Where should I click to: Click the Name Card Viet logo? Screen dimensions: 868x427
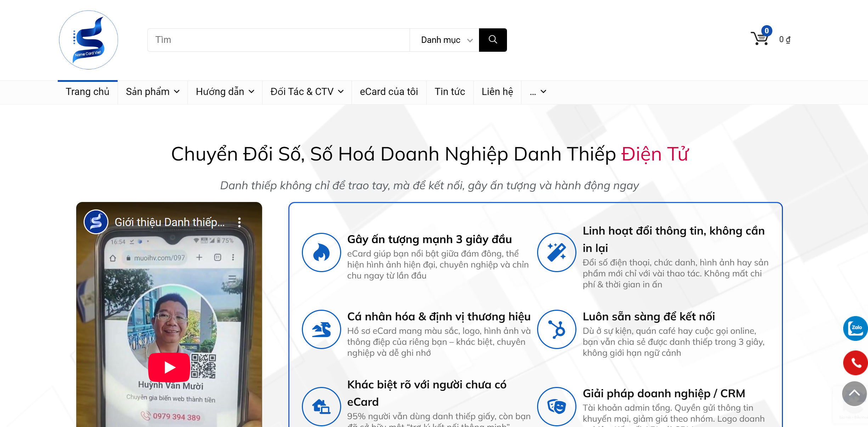89,40
